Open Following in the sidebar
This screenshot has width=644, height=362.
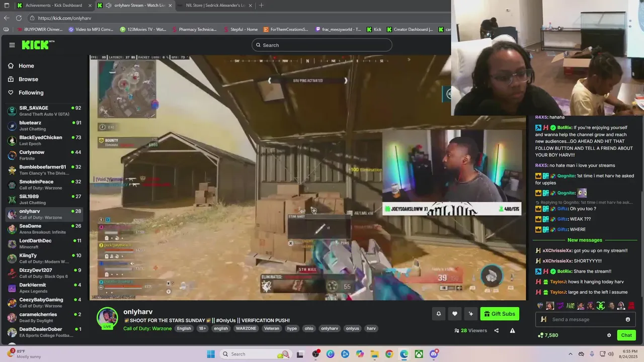(x=31, y=93)
